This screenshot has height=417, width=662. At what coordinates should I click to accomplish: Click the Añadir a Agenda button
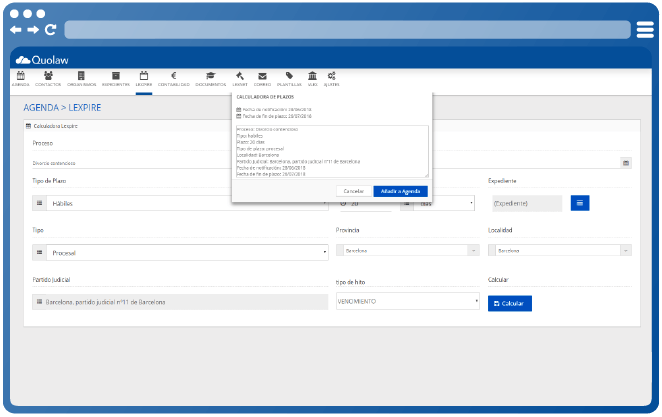[400, 191]
